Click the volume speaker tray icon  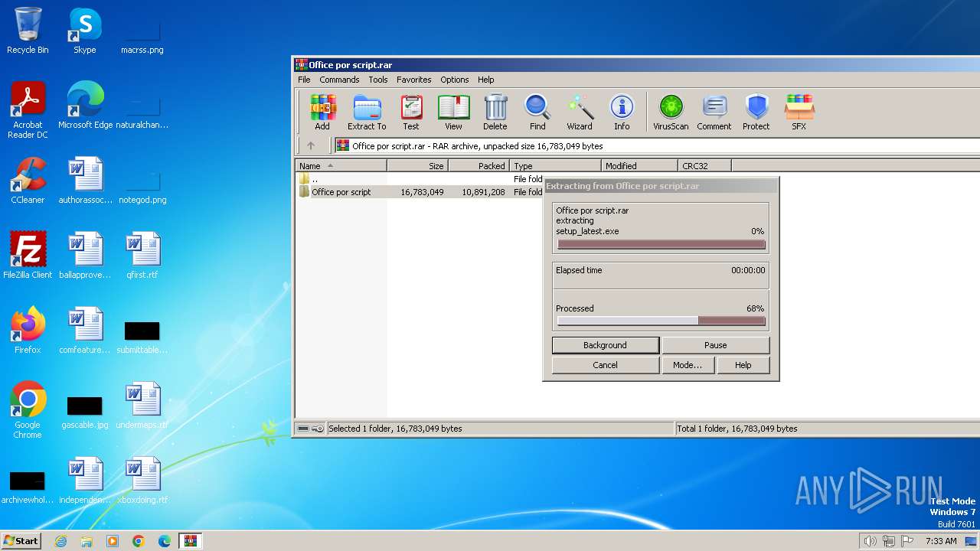[870, 541]
